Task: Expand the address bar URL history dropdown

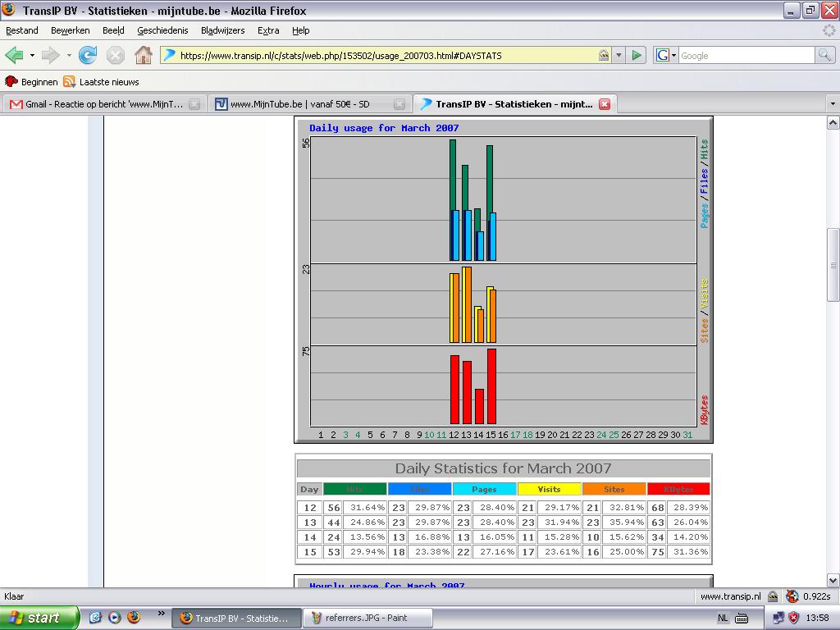Action: (619, 55)
